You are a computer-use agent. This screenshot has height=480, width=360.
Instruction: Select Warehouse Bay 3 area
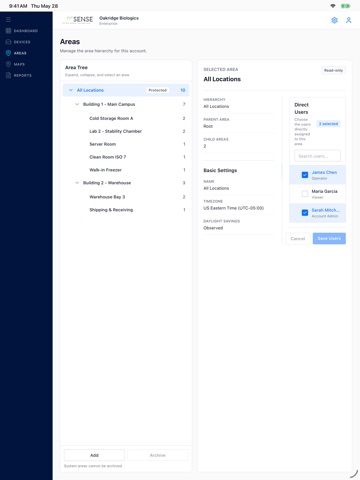107,197
